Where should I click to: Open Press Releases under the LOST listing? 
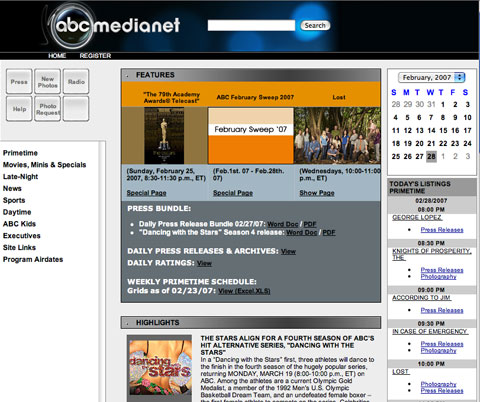coord(442,391)
